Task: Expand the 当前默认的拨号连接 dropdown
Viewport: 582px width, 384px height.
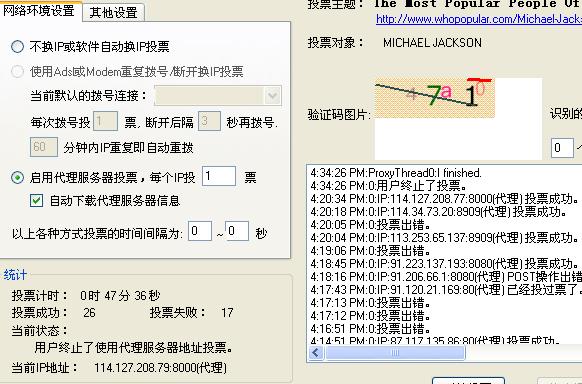Action: [273, 96]
